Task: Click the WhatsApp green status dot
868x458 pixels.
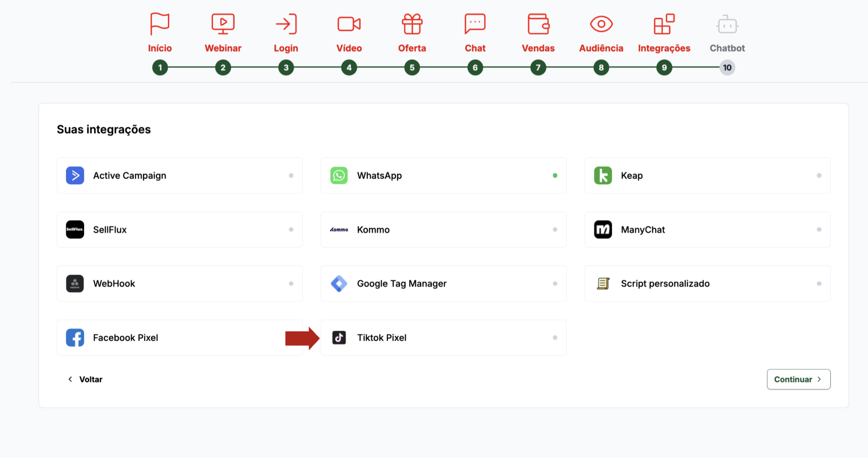Action: [x=555, y=176]
